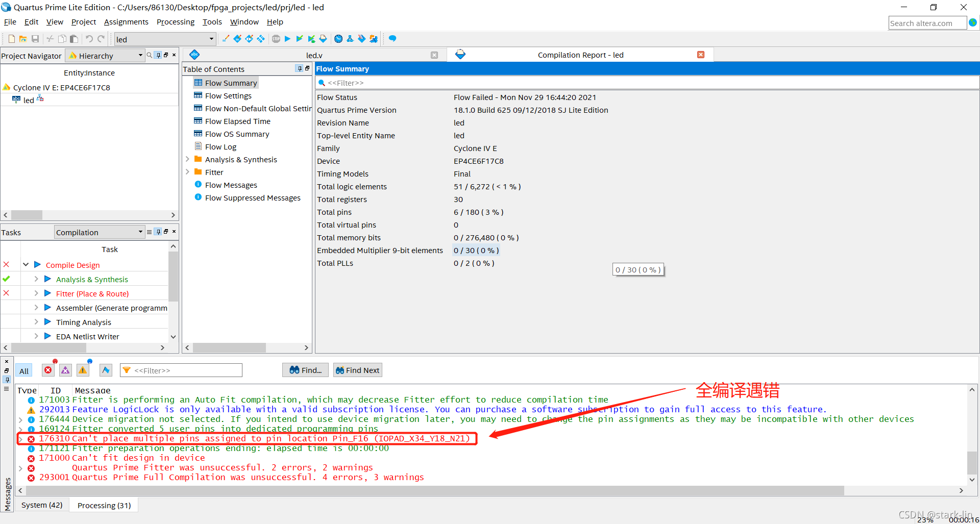Viewport: 980px width, 524px height.
Task: Close the led.v tab
Action: point(434,55)
